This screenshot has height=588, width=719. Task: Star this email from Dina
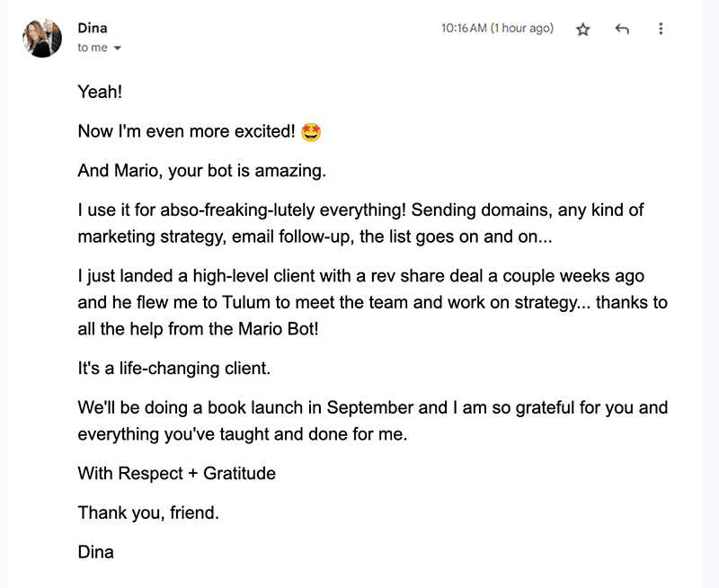[583, 29]
